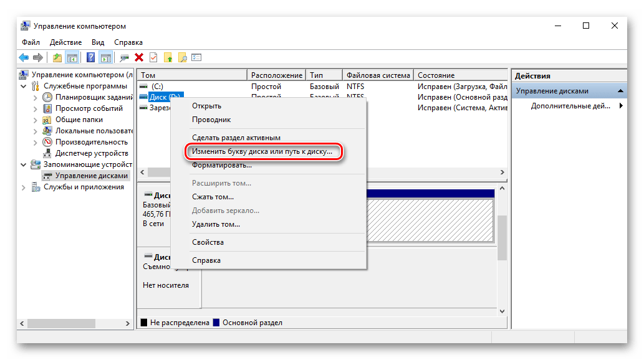Click the Служебные программы tools icon
The image size is (644, 360).
(x=36, y=86)
